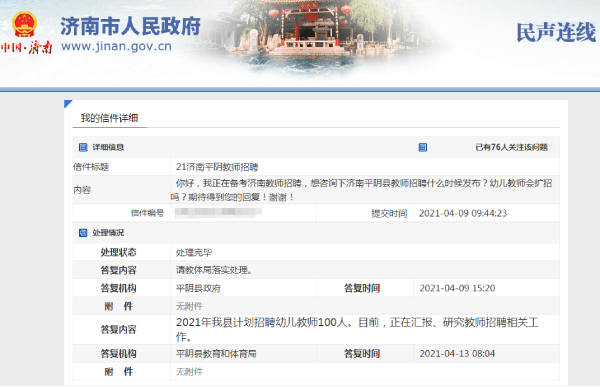Click the 济南市人民政府 title
The height and width of the screenshot is (387, 600).
click(x=130, y=26)
